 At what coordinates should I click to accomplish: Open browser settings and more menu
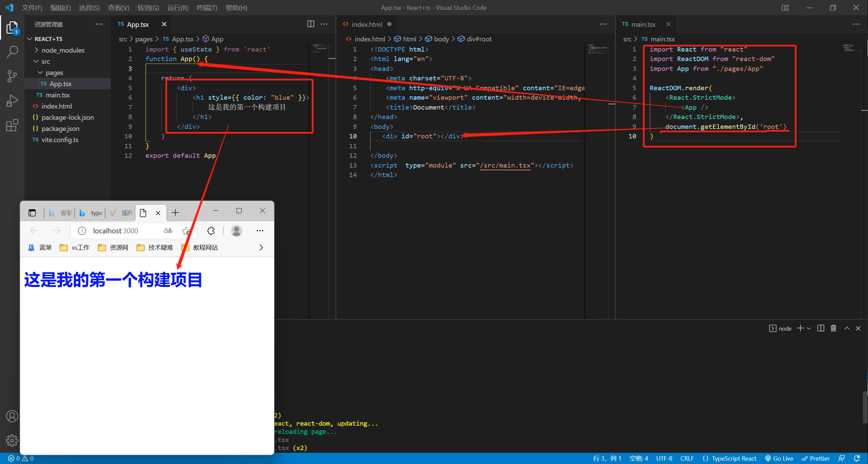[260, 231]
